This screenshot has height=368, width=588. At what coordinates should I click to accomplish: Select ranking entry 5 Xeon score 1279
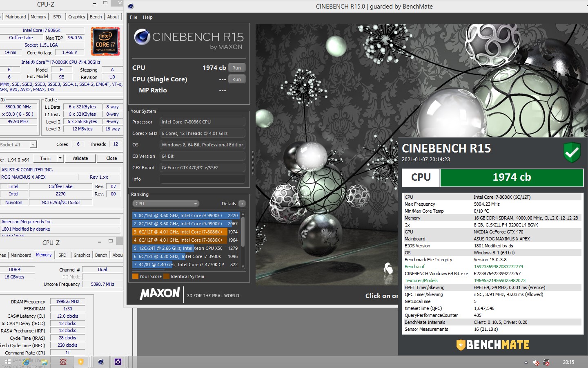(186, 248)
